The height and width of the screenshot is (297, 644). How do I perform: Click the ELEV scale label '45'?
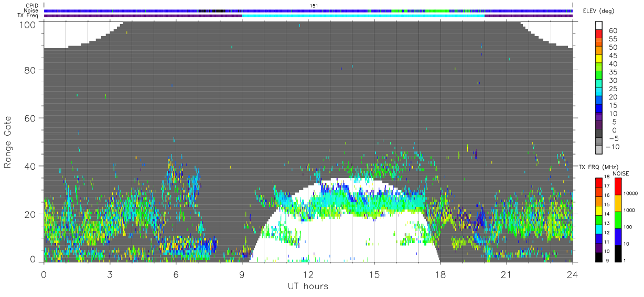coord(614,56)
